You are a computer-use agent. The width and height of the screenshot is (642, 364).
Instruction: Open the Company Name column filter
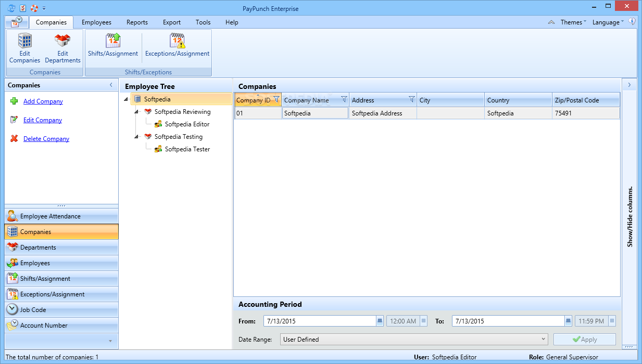coord(344,99)
